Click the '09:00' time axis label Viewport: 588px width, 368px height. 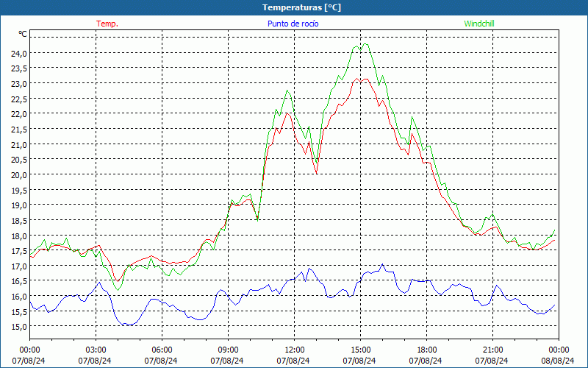pos(228,350)
